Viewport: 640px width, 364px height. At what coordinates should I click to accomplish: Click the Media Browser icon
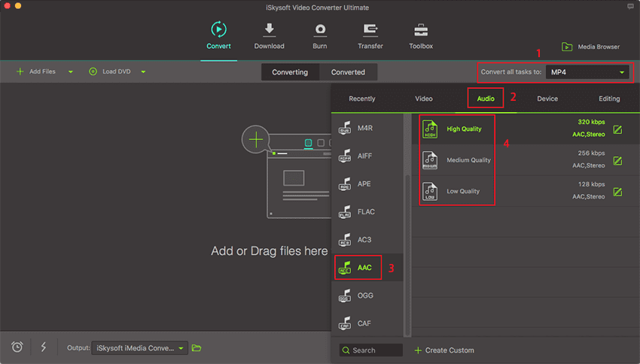566,47
